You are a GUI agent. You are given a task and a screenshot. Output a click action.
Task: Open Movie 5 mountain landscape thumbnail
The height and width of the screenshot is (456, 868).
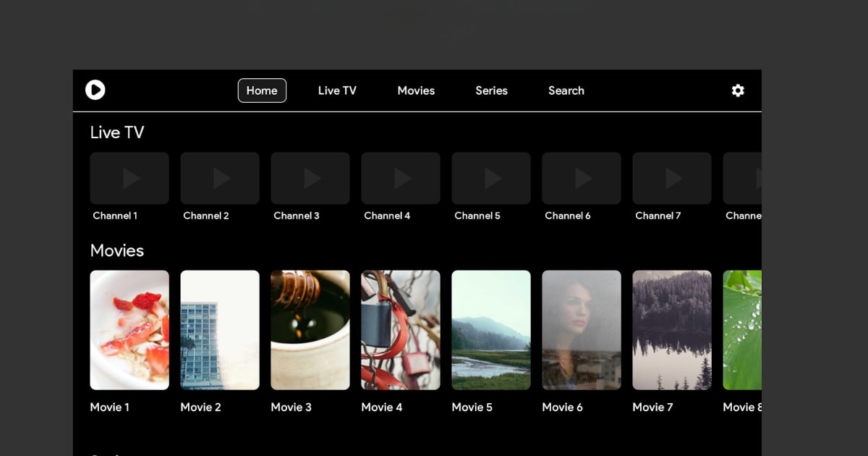(491, 330)
